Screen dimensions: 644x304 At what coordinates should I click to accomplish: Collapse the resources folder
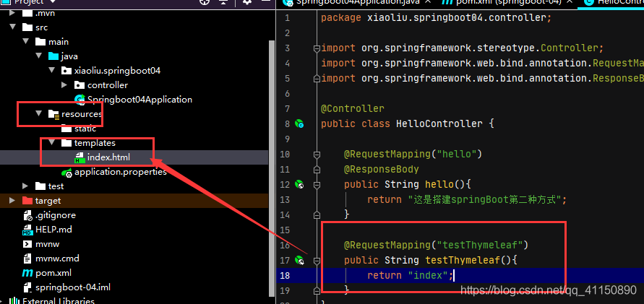coord(38,113)
